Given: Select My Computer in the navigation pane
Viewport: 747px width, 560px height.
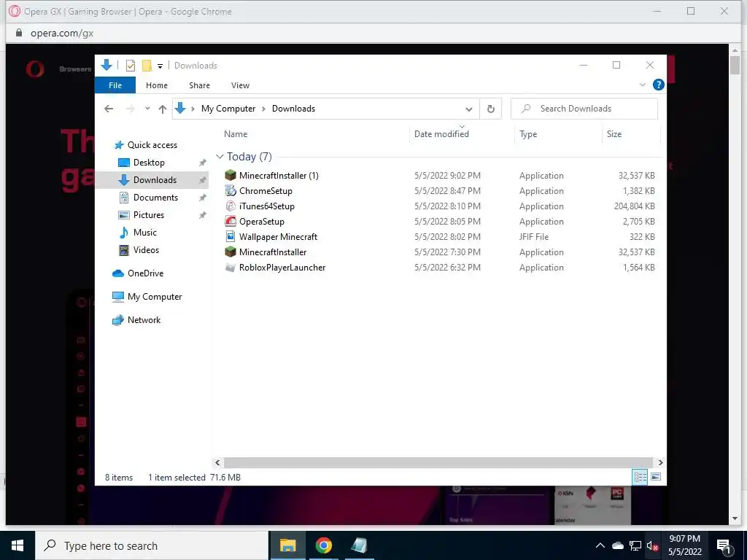Looking at the screenshot, I should click(x=155, y=297).
